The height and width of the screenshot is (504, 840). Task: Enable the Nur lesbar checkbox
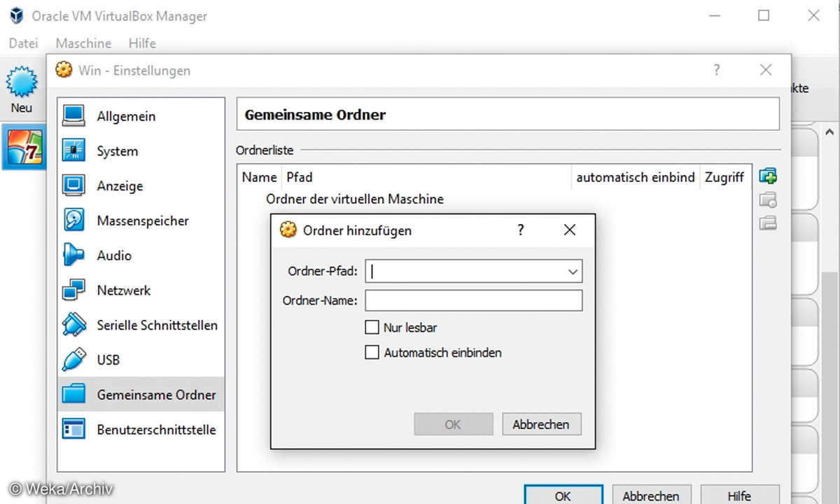click(x=372, y=327)
